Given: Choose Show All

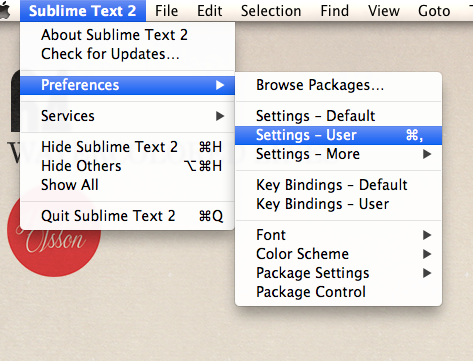Looking at the screenshot, I should point(128,185).
